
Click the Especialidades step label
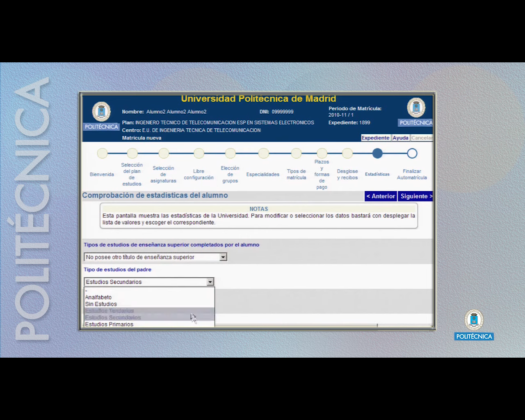(263, 174)
